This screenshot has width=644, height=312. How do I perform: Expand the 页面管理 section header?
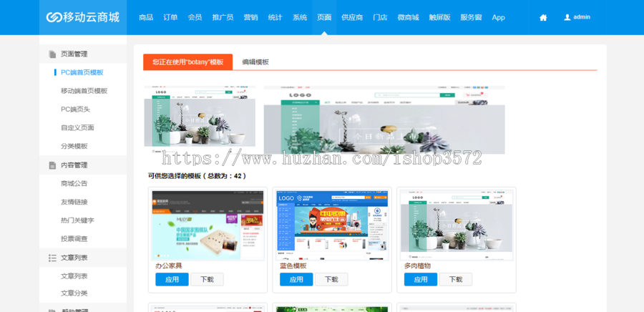(x=83, y=54)
